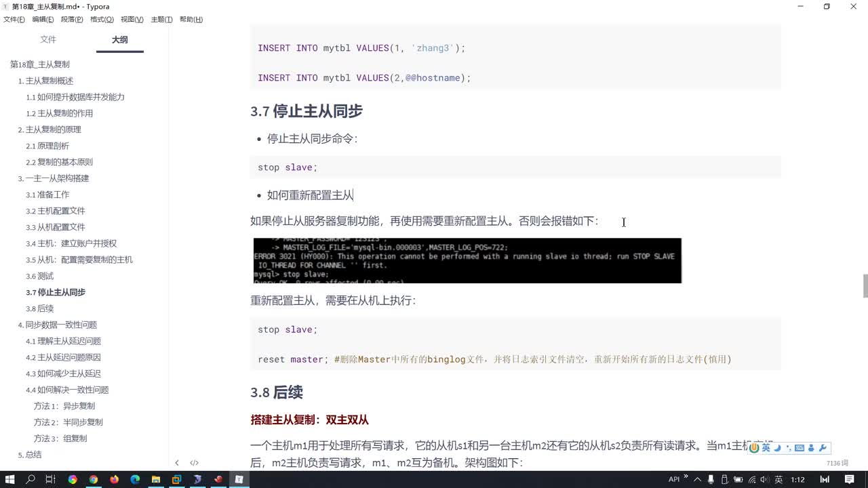Collapse sidebar with back arrow icon
The height and width of the screenshot is (488, 868).
click(x=177, y=463)
